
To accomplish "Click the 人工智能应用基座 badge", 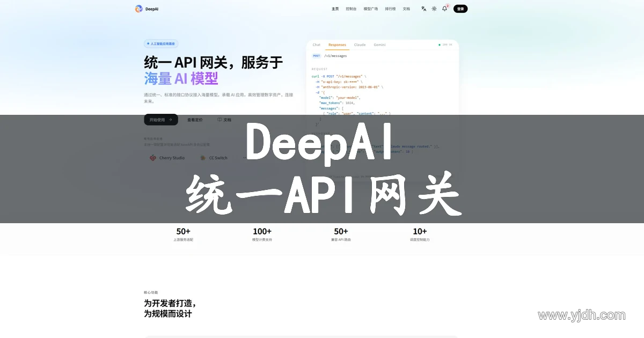I will point(161,44).
